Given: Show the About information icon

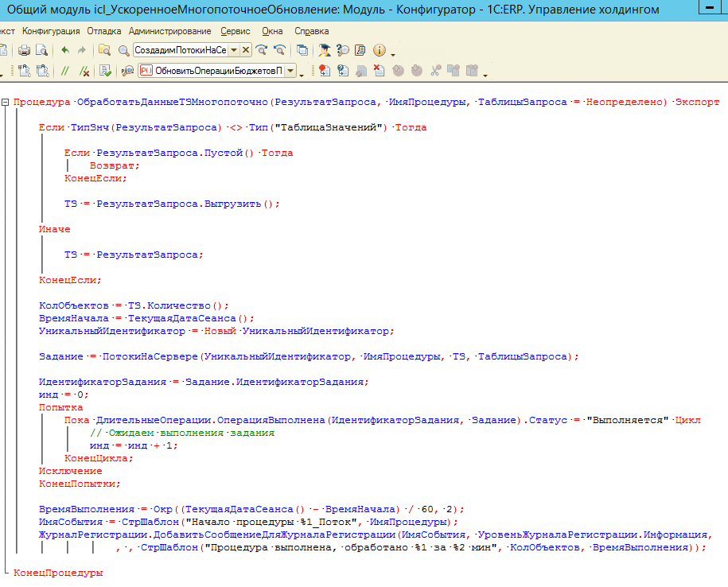Looking at the screenshot, I should point(380,50).
